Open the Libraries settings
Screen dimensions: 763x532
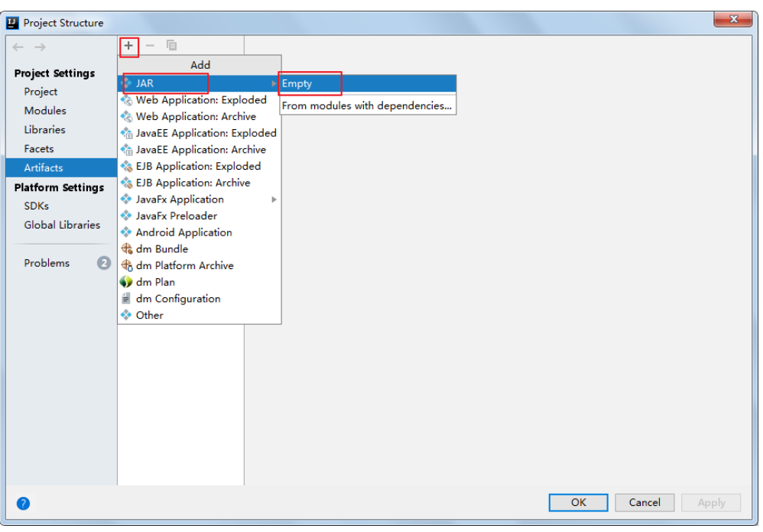pyautogui.click(x=61, y=130)
